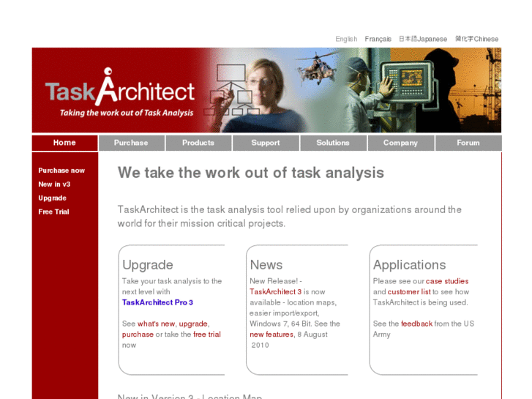Screen dimensions: 532x399
Task: Click the 'Applications' card heading
Action: [410, 265]
